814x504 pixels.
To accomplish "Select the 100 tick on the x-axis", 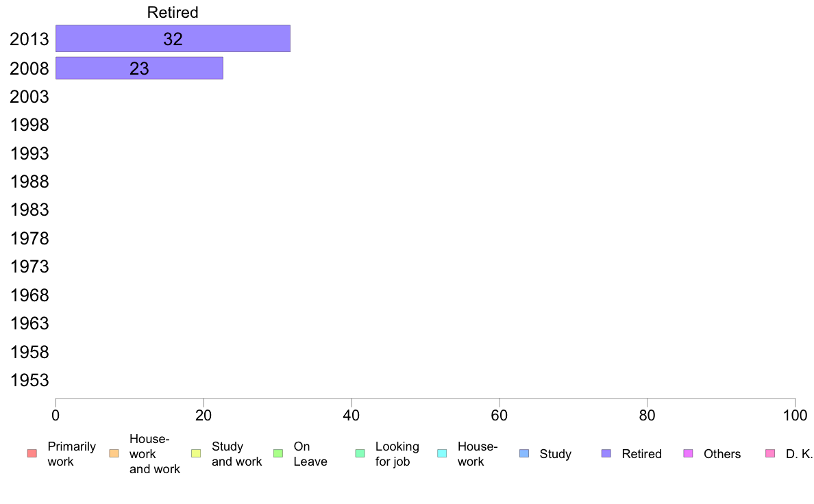I will (795, 415).
